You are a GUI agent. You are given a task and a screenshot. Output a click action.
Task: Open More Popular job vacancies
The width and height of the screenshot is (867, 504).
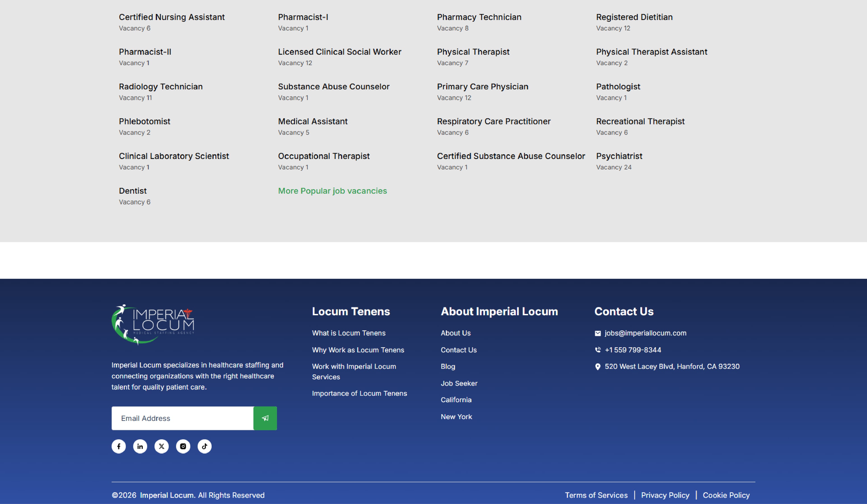pos(332,191)
